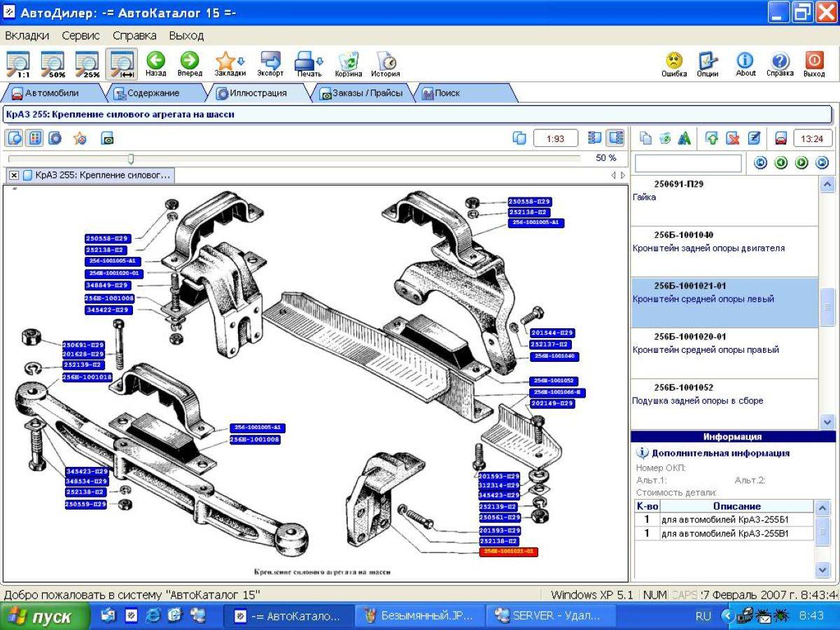840x630 pixels.
Task: Close the КрАЗ 255 document tab
Action: click(x=14, y=175)
